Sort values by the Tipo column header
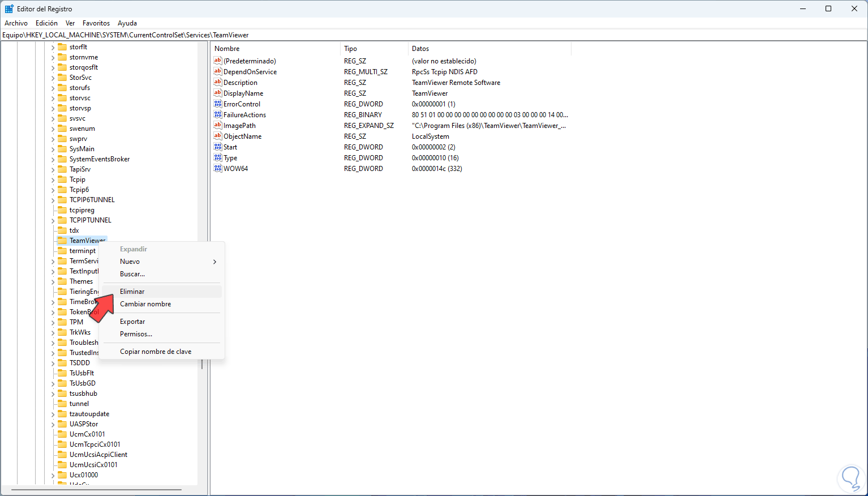Viewport: 868px width, 496px height. pos(374,49)
